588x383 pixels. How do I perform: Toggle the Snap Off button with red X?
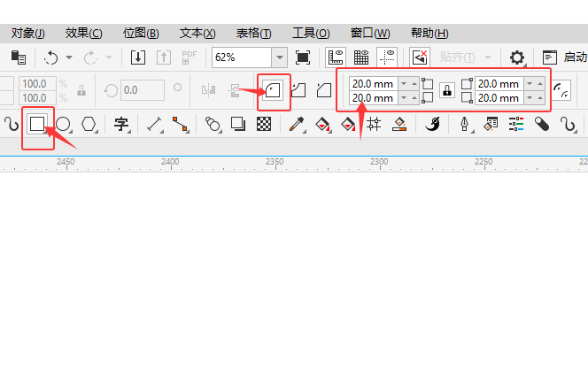[x=420, y=57]
